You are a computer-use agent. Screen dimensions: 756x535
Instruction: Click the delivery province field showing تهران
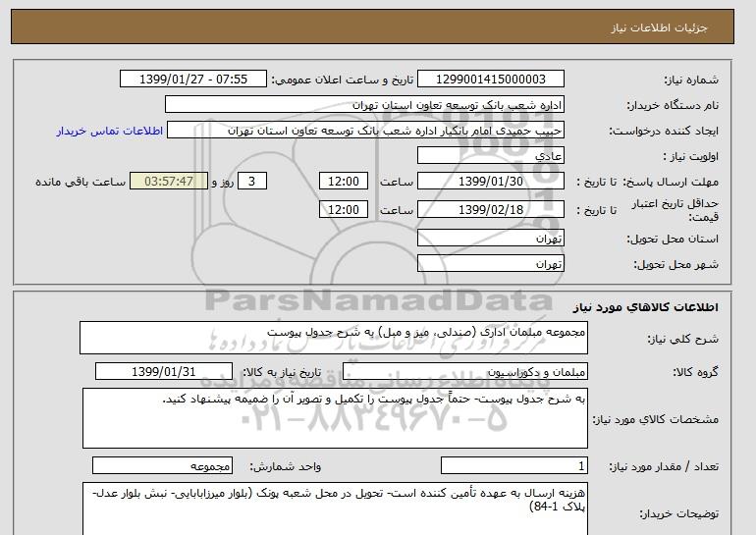(x=490, y=239)
